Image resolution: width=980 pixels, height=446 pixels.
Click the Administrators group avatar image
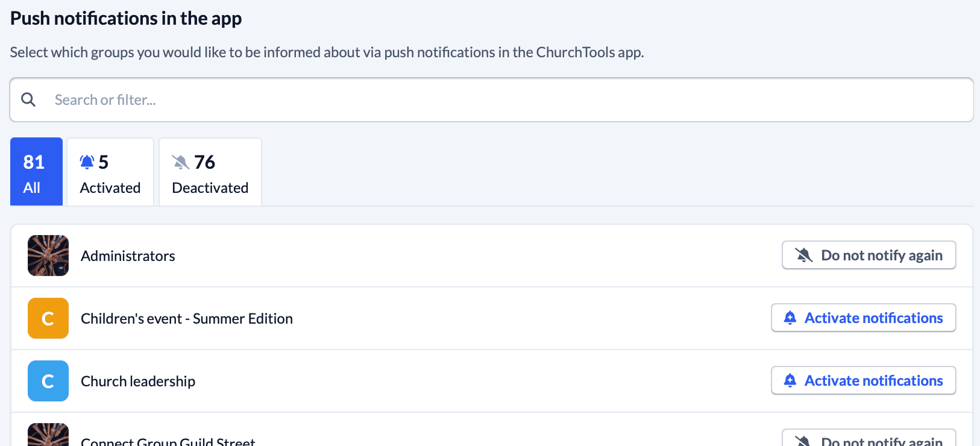48,256
